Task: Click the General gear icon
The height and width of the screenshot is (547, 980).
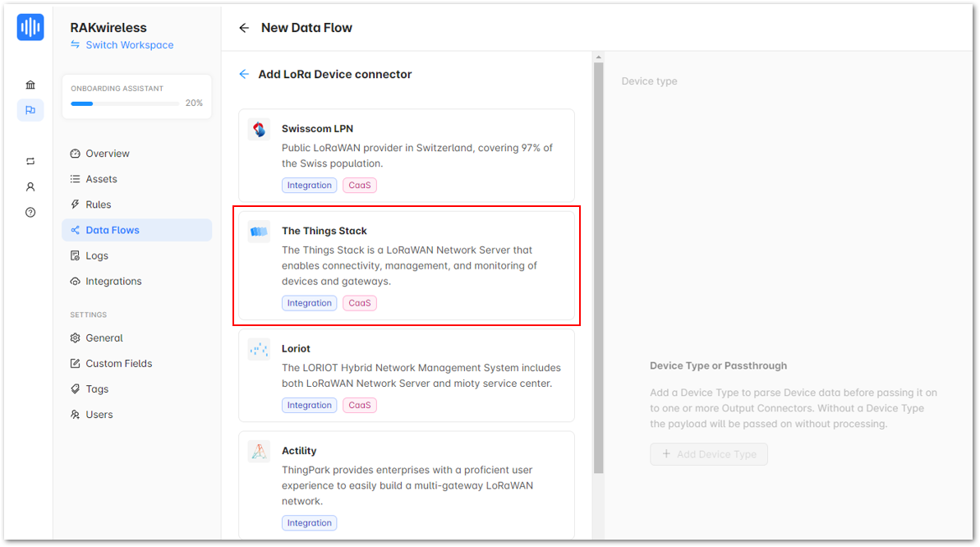Action: click(75, 338)
